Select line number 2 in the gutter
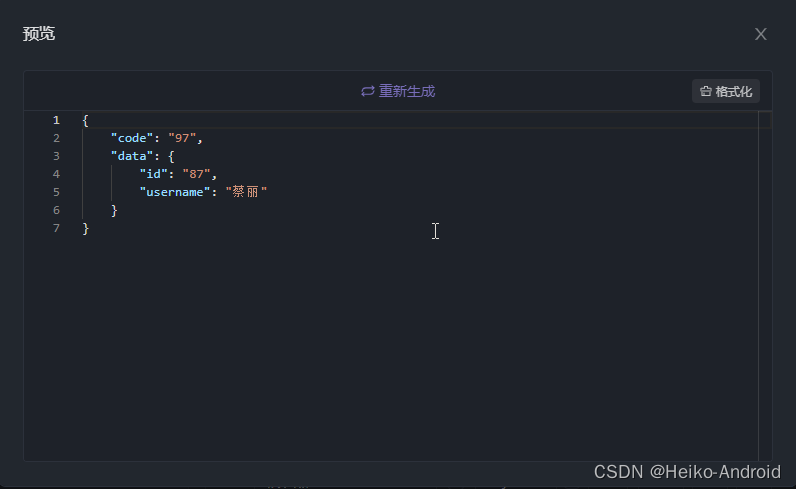The height and width of the screenshot is (489, 796). [56, 138]
